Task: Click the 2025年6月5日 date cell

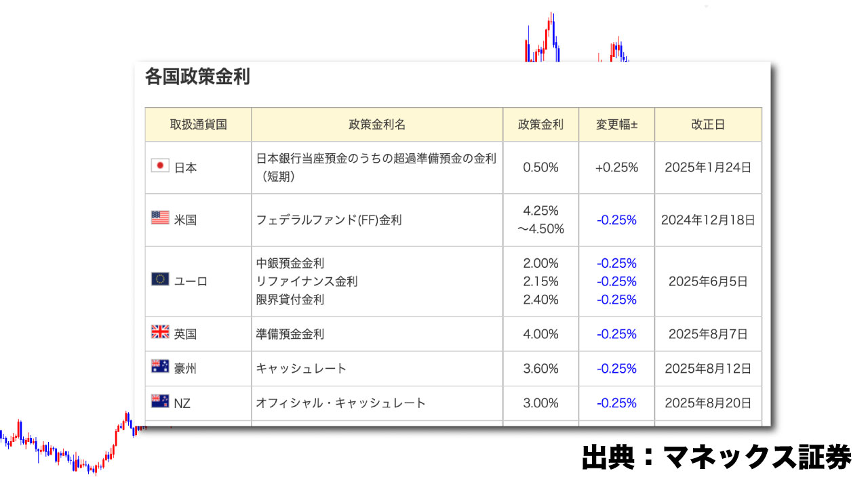Action: 708,281
